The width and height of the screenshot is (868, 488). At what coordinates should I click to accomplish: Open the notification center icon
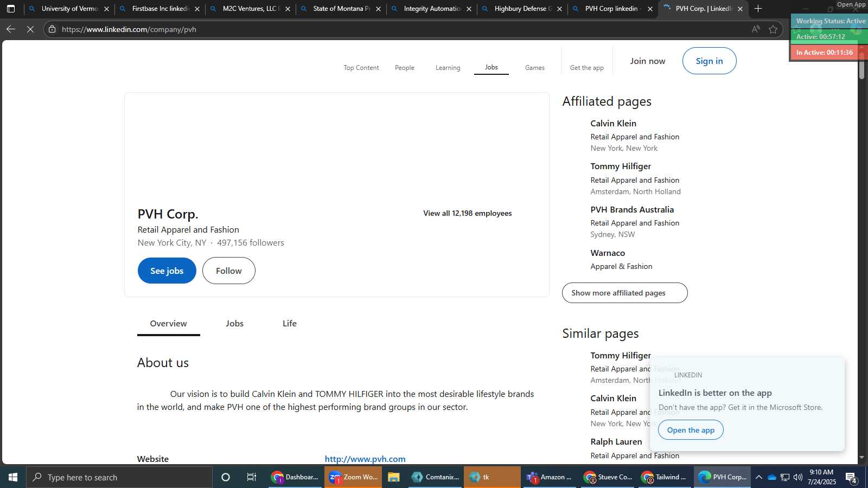pos(851,478)
